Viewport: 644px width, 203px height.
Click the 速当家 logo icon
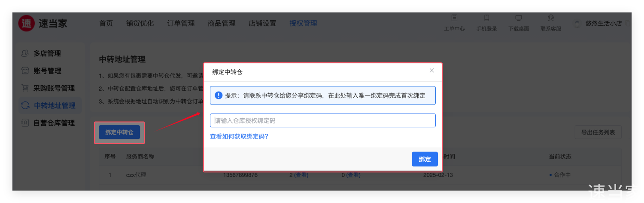click(27, 23)
